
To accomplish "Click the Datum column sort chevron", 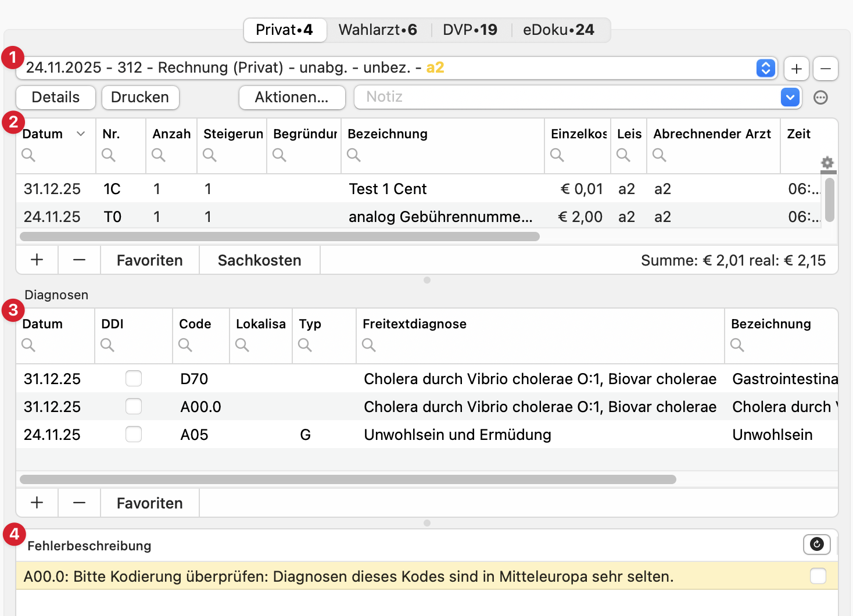I will coord(81,134).
